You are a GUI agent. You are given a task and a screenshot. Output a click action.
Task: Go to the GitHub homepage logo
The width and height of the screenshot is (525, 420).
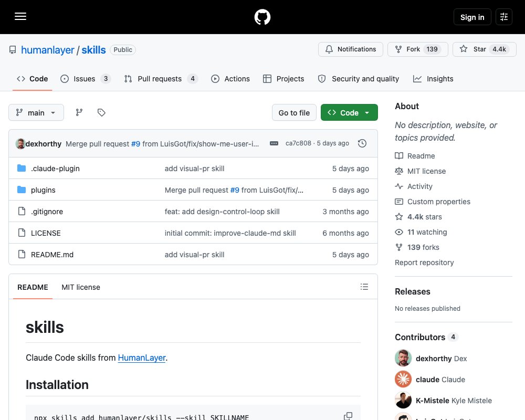click(x=262, y=17)
